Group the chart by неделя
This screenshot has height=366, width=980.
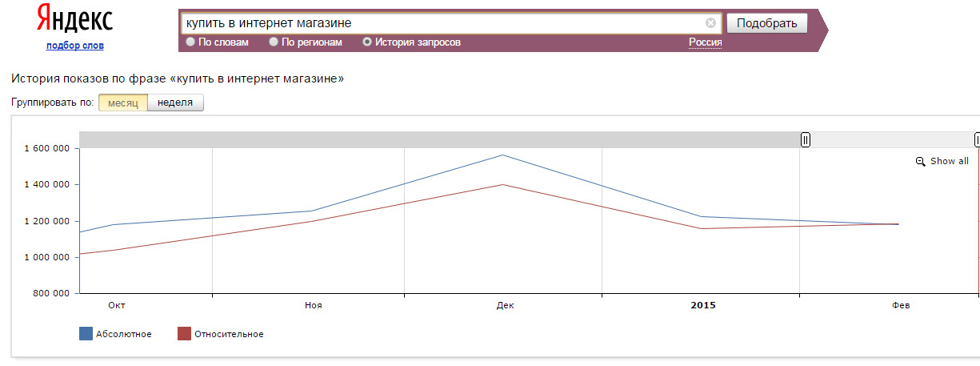pos(175,103)
